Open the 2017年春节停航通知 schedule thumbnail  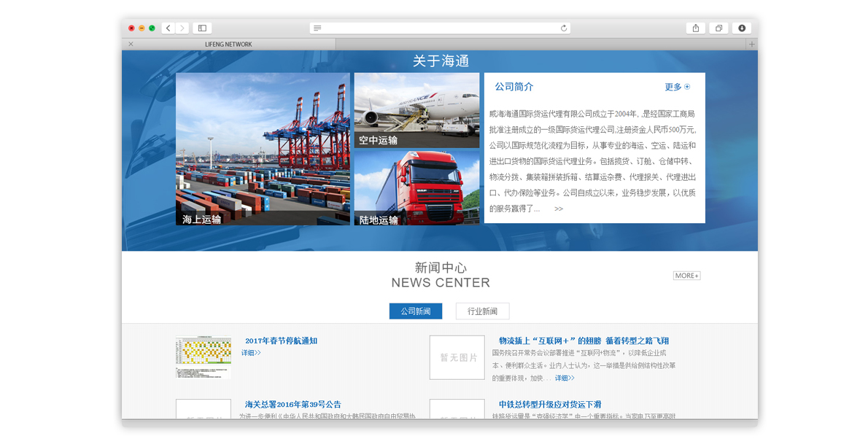click(204, 357)
